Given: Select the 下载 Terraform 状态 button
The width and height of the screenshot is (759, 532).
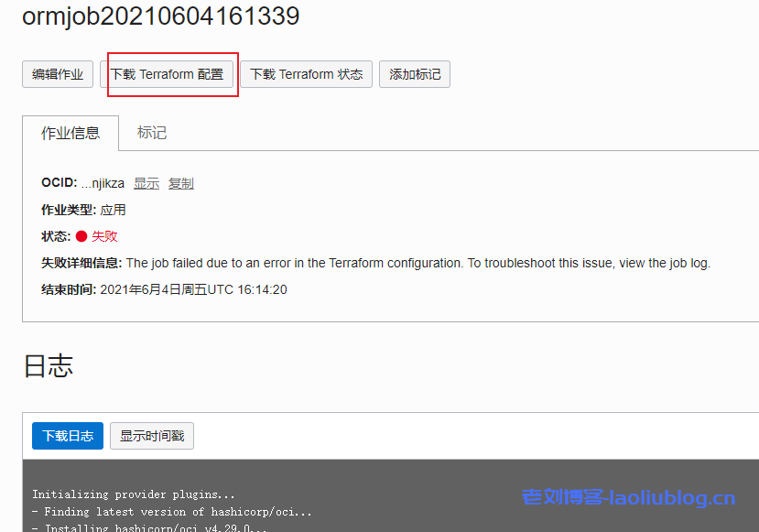Looking at the screenshot, I should click(x=306, y=74).
